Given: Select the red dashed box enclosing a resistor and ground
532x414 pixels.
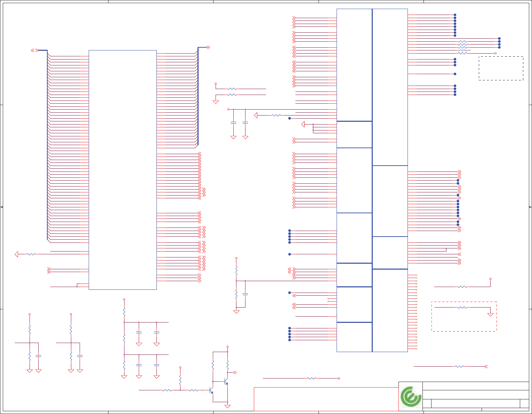Looking at the screenshot, I should [x=464, y=316].
